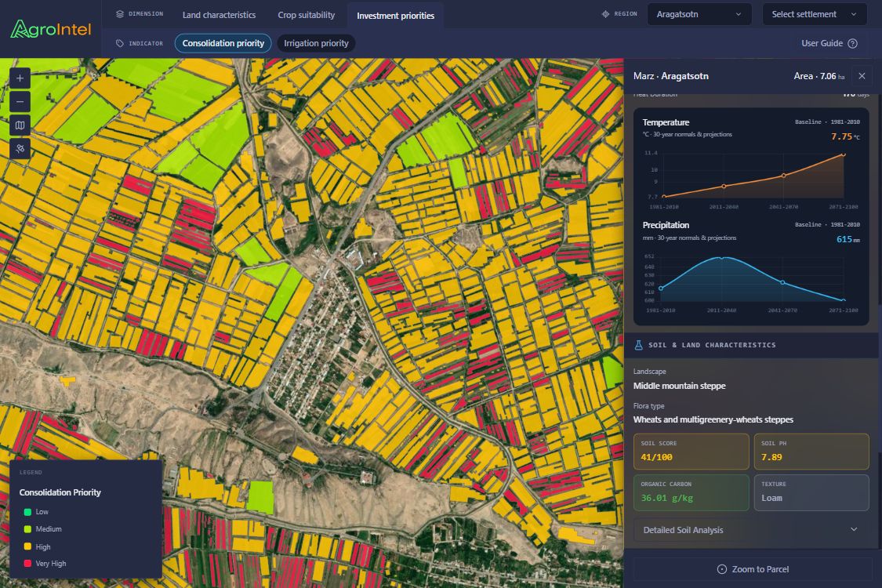Click the Precipitation value 615 mm
Screen dimensions: 882x588
(x=848, y=239)
